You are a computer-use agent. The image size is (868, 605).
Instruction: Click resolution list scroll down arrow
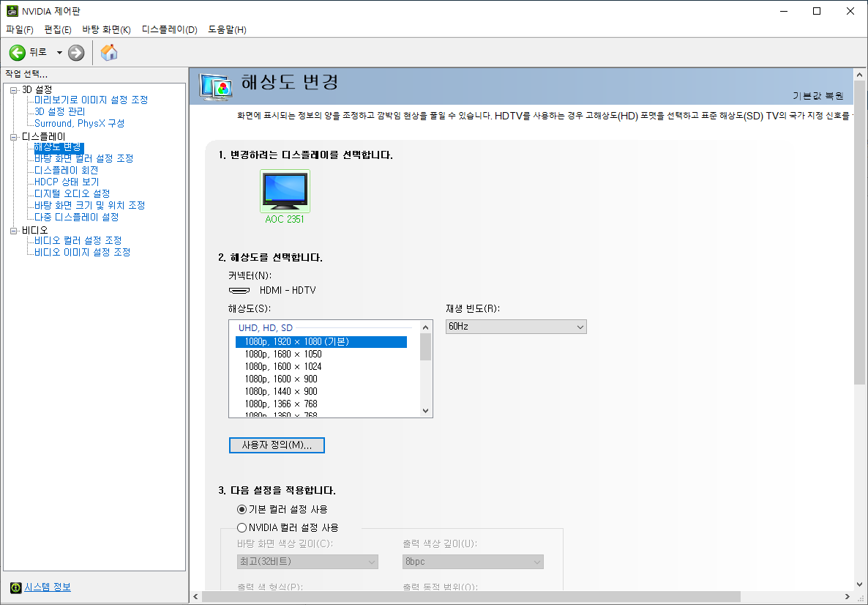(426, 410)
